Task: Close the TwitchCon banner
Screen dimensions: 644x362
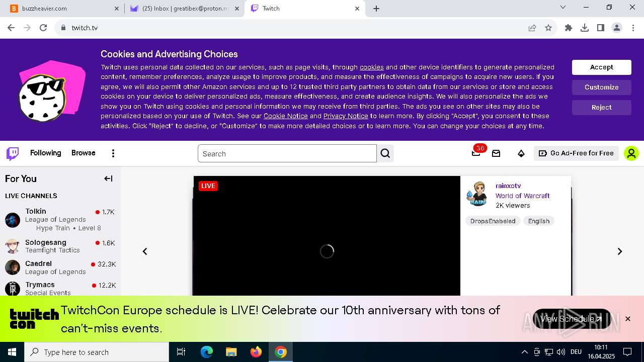Action: pos(628,319)
